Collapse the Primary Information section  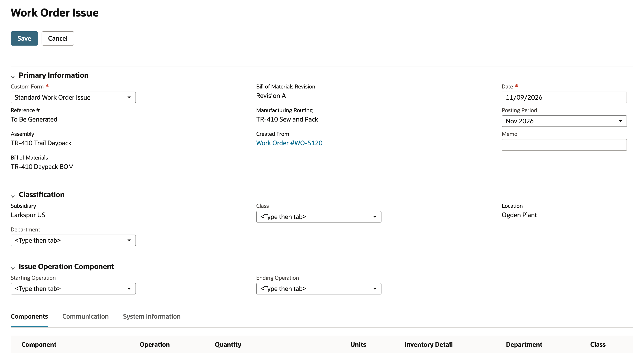13,77
